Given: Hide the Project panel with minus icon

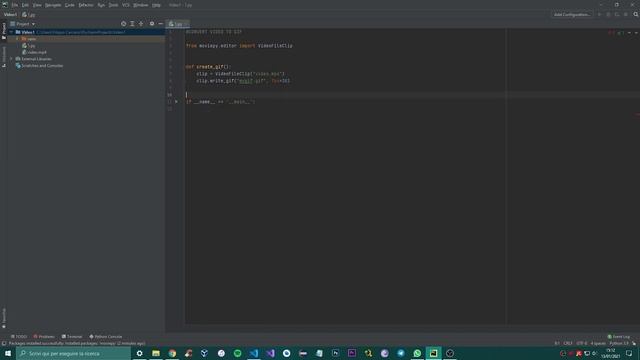Looking at the screenshot, I should [x=160, y=24].
